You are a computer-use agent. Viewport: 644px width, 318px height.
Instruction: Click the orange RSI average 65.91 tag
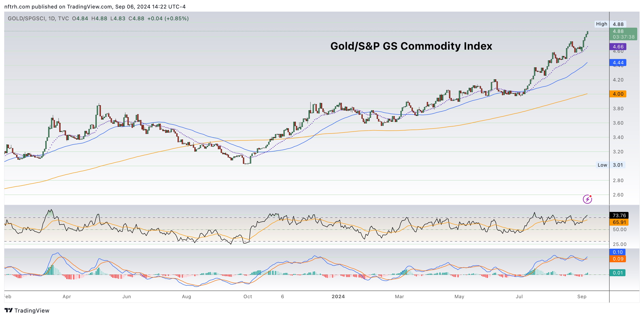tap(619, 222)
